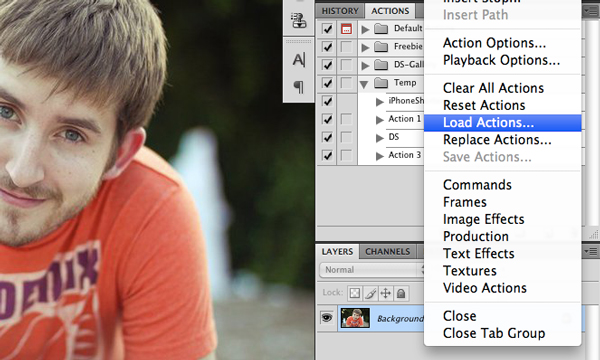Select the Layers tab

337,252
